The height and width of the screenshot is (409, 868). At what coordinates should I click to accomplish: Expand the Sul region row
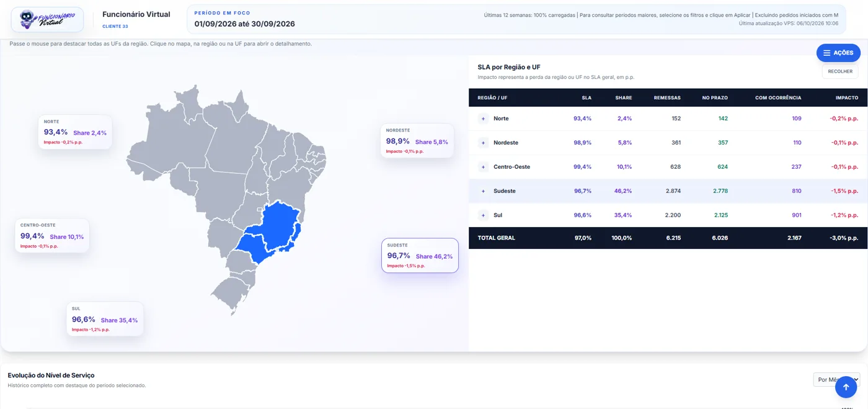point(483,215)
